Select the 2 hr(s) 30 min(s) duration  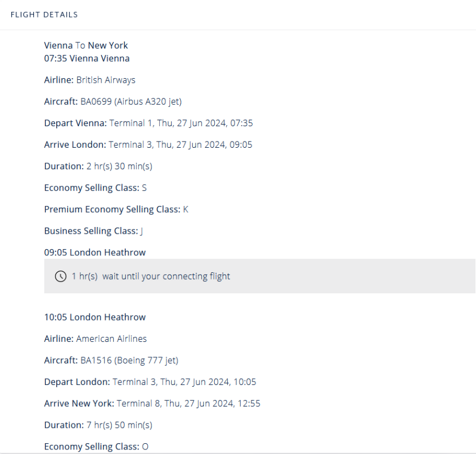pyautogui.click(x=119, y=166)
